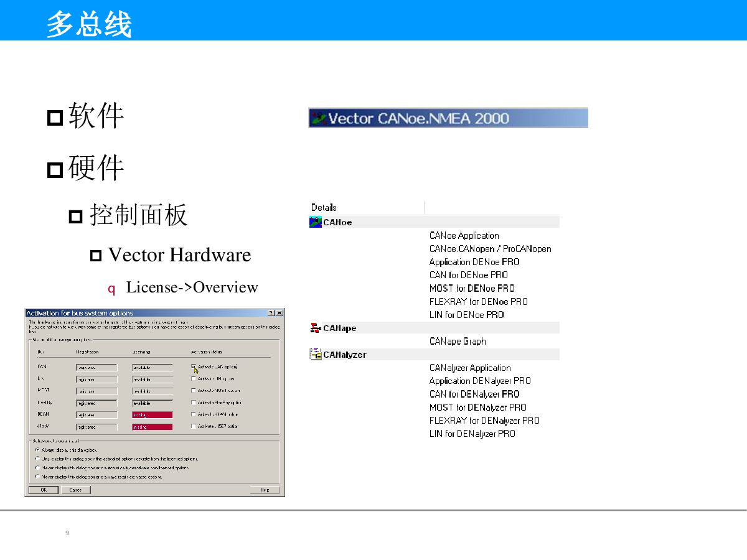Select 'Application DENalyzer PRO' entry
This screenshot has height=560, width=747.
pos(480,381)
